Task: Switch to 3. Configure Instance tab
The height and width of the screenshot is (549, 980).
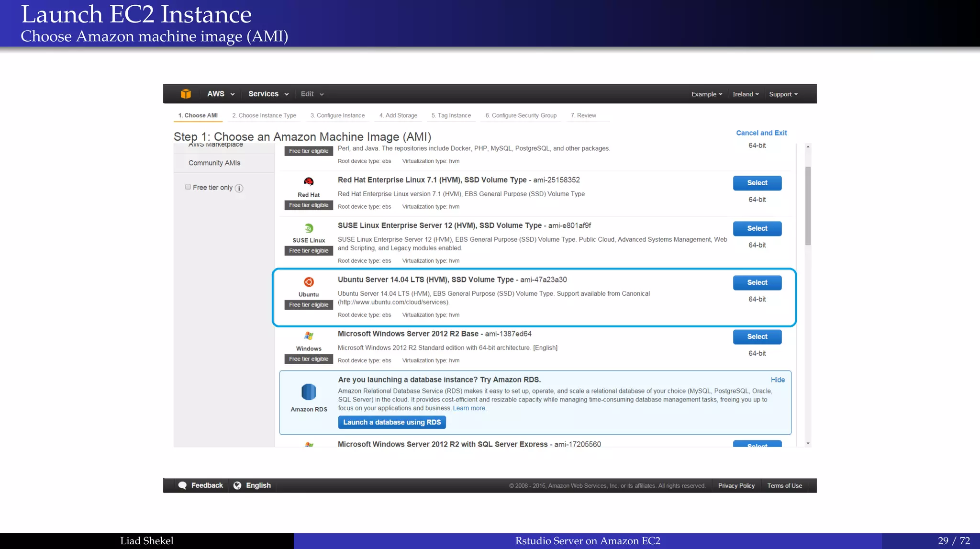Action: pyautogui.click(x=337, y=115)
